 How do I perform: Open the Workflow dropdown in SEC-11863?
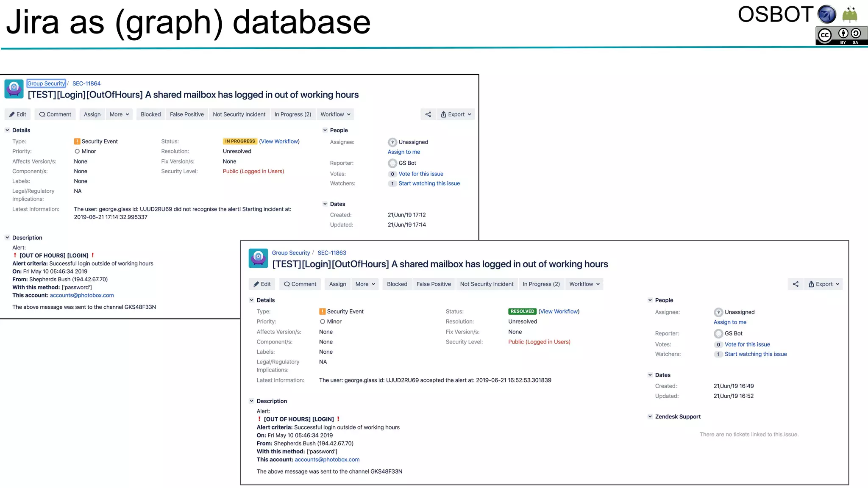(584, 284)
